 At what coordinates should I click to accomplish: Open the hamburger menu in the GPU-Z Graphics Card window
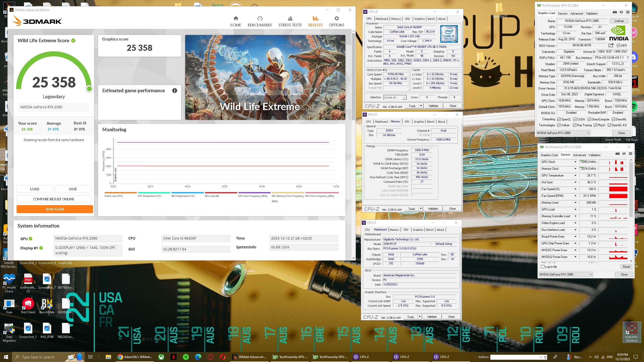tap(628, 12)
